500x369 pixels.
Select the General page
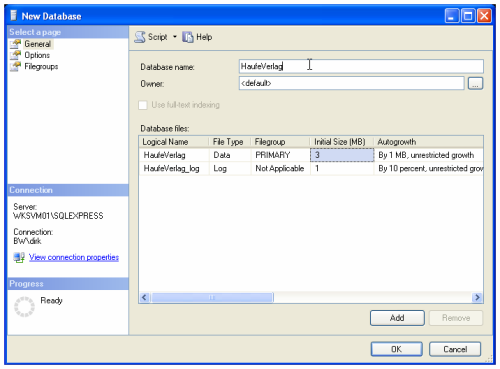click(37, 44)
